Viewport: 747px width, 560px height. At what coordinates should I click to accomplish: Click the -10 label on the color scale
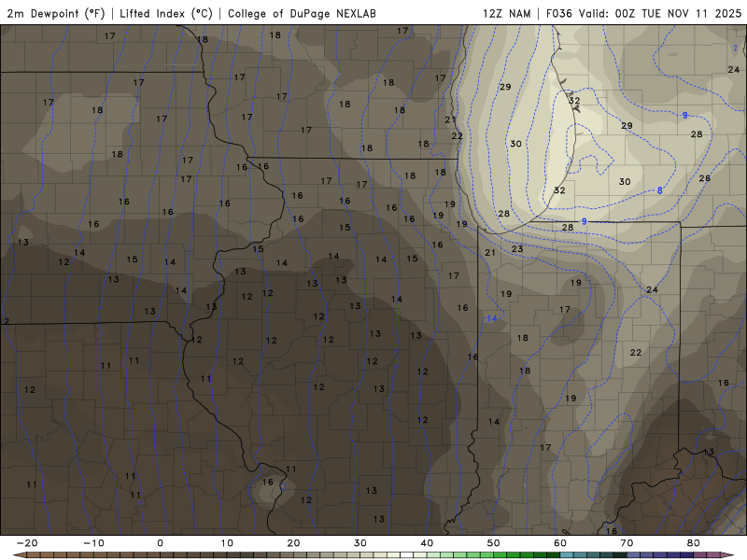(93, 543)
